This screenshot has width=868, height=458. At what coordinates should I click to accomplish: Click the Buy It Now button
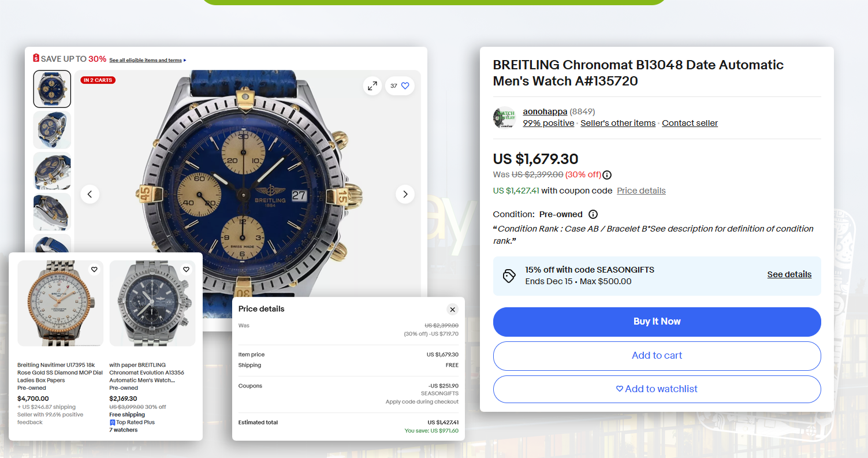pyautogui.click(x=657, y=322)
